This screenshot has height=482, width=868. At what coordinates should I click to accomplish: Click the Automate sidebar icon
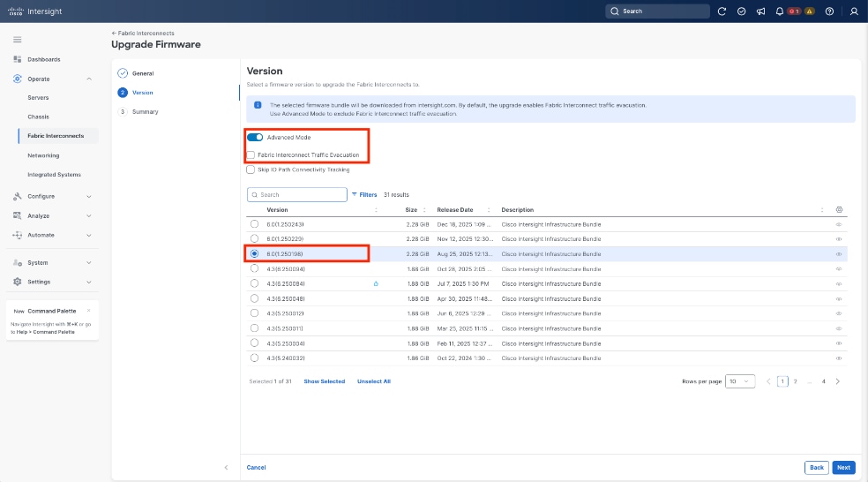pyautogui.click(x=17, y=235)
